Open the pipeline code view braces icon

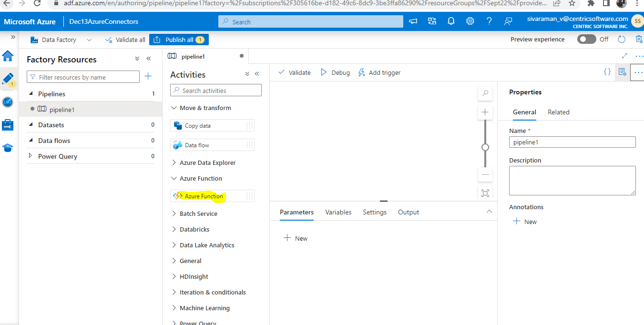[607, 71]
